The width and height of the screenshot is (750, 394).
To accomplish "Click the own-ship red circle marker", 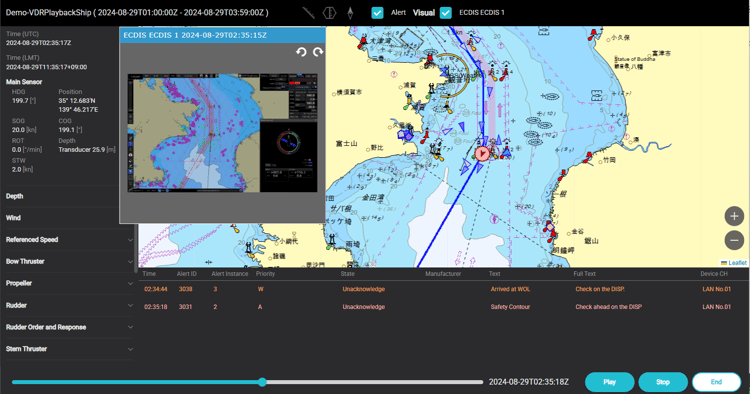I will [482, 153].
